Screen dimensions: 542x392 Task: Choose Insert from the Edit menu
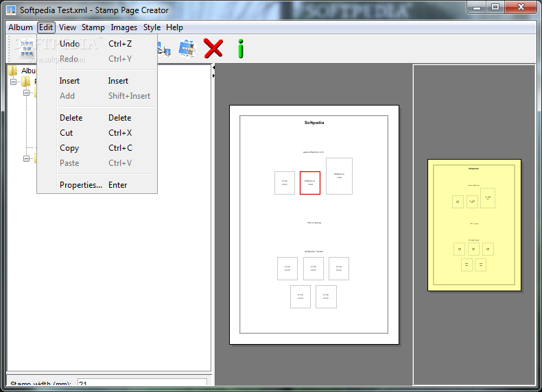(x=97, y=81)
